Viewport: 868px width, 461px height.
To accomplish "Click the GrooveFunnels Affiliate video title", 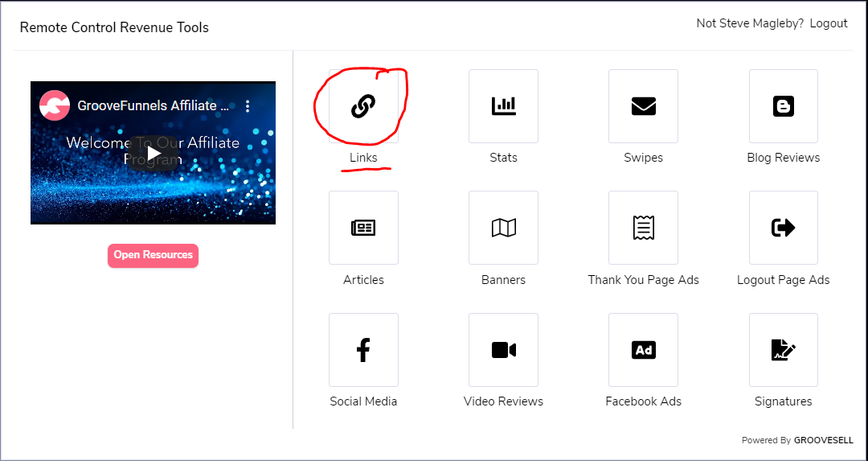I will [154, 105].
